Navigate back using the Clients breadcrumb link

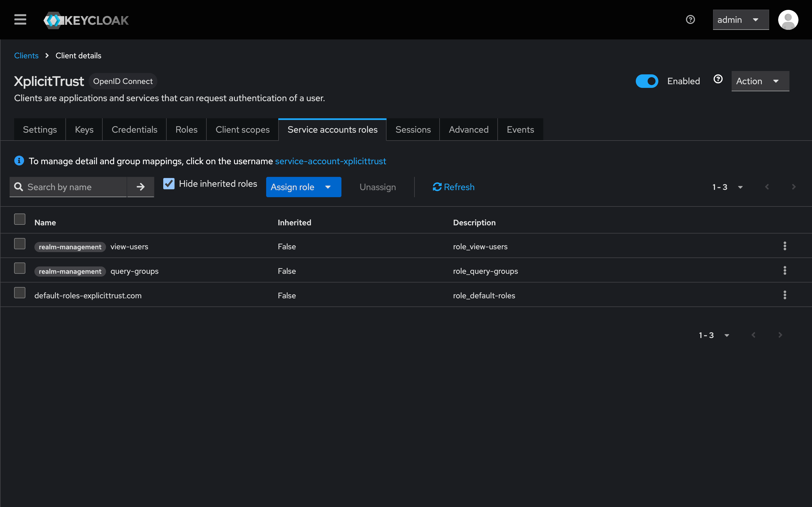click(x=26, y=55)
